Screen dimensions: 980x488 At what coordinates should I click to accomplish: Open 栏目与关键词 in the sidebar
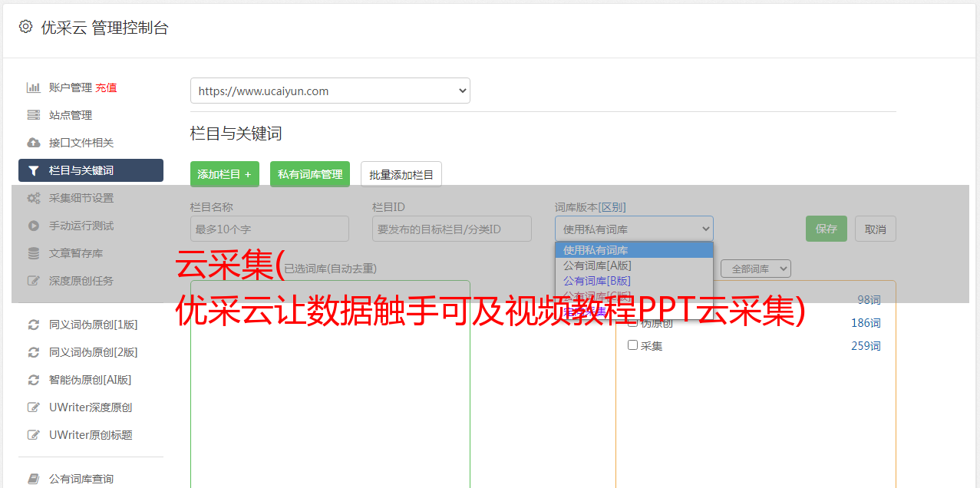[x=91, y=170]
